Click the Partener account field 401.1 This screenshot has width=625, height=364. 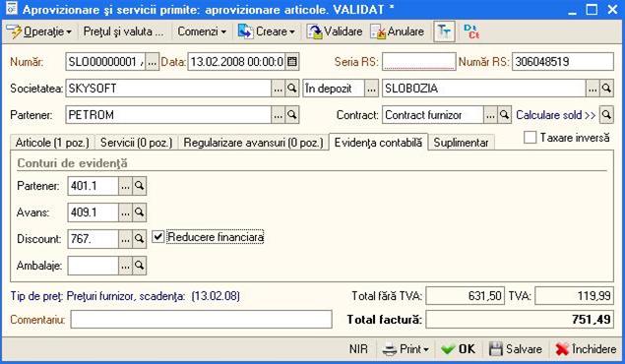(94, 186)
